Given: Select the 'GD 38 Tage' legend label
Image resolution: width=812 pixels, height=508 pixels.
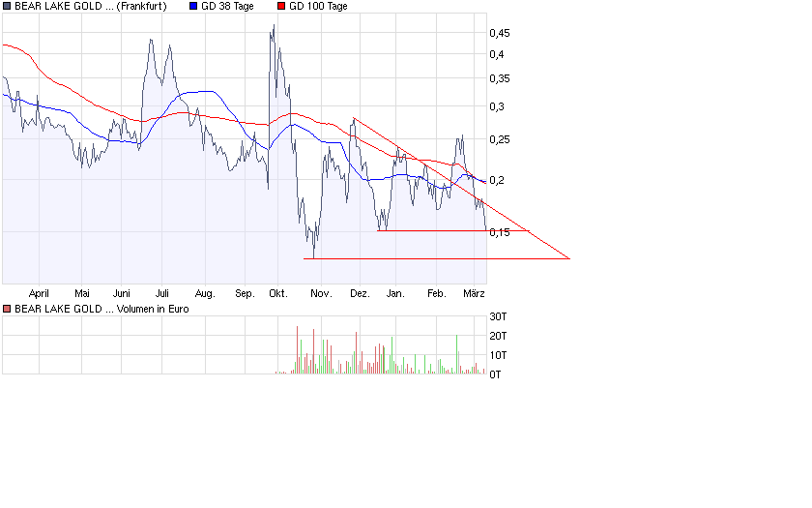Looking at the screenshot, I should (x=227, y=6).
